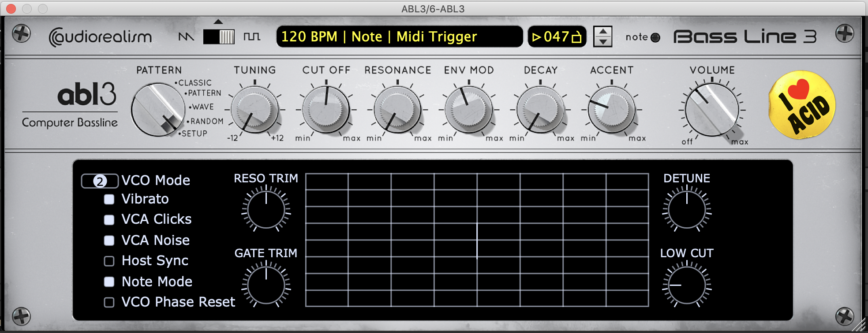Select the sawtooth waveform icon

(x=186, y=37)
